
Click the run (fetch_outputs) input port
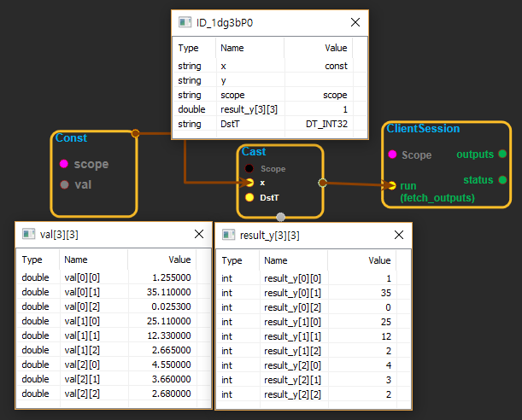391,185
